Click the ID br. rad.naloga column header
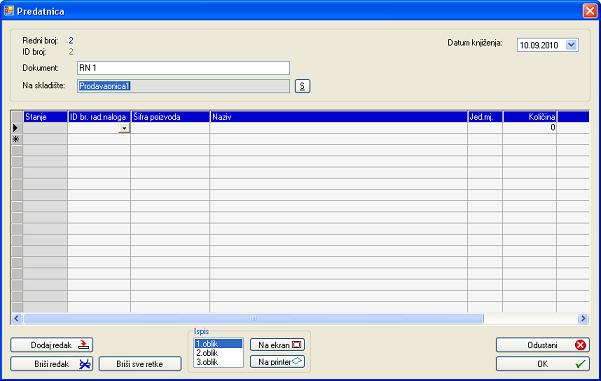The width and height of the screenshot is (601, 381). [x=99, y=117]
